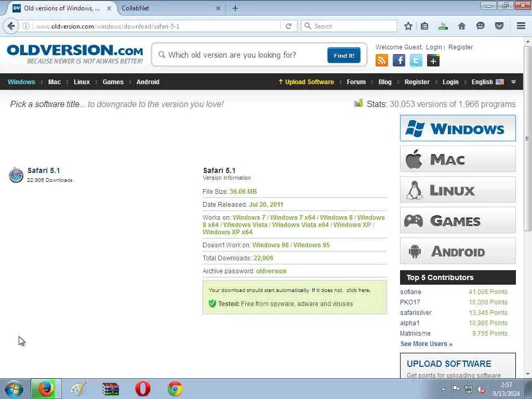532x399 pixels.
Task: Switch to the CollabNet tab
Action: (169, 8)
